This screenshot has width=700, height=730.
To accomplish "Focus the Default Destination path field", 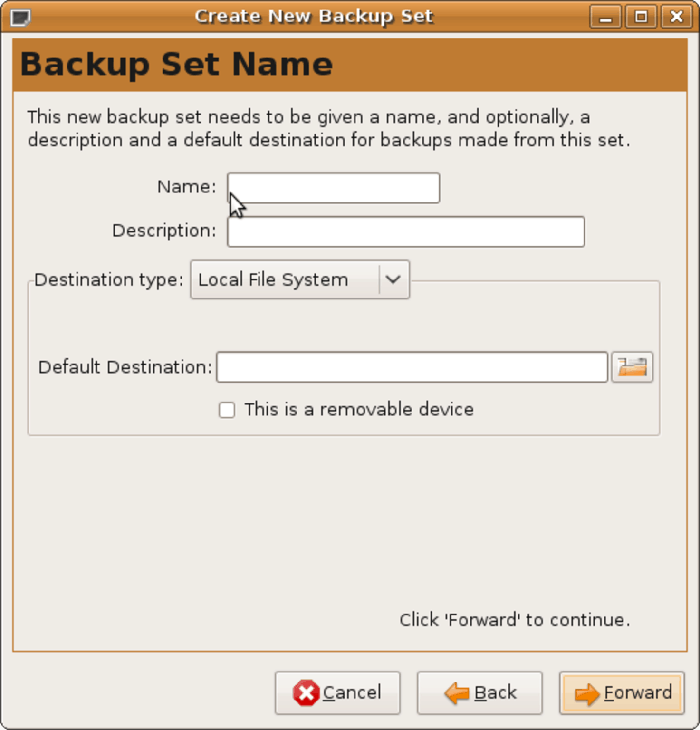I will 412,367.
